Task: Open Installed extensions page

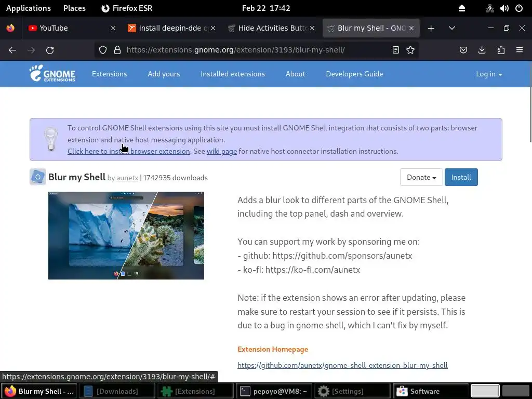Action: (x=233, y=74)
